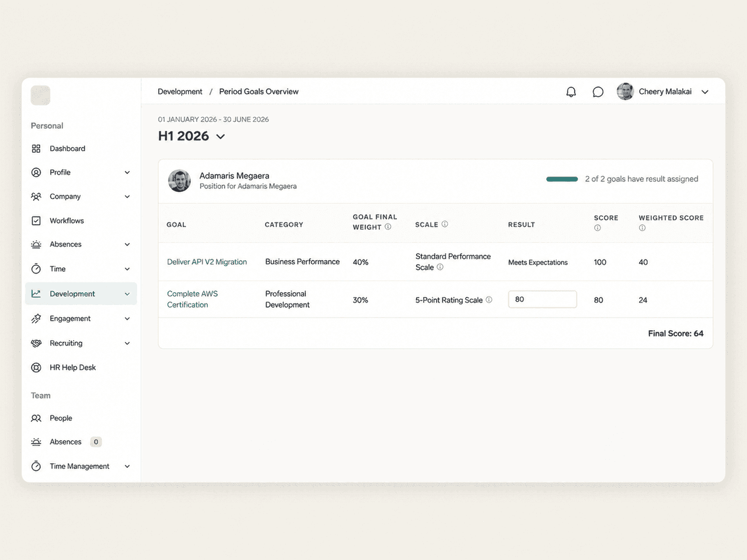Click the result input field showing 80

click(x=542, y=299)
